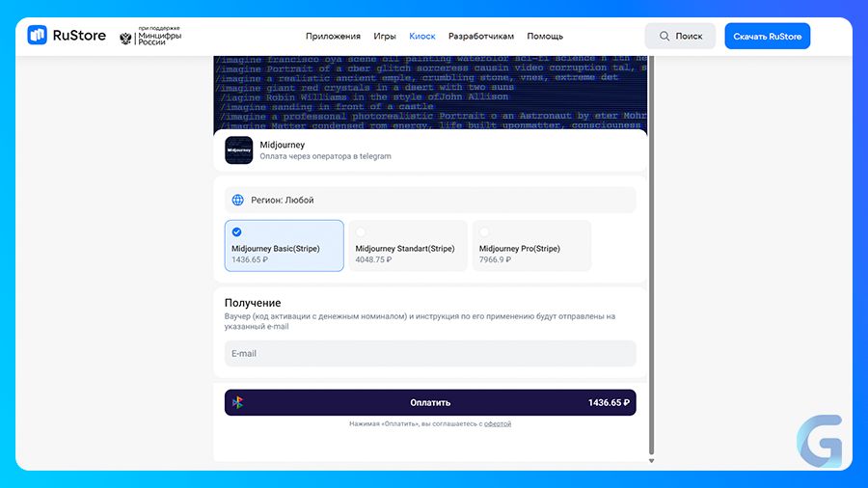Click the RuStore logo icon

pyautogui.click(x=37, y=36)
